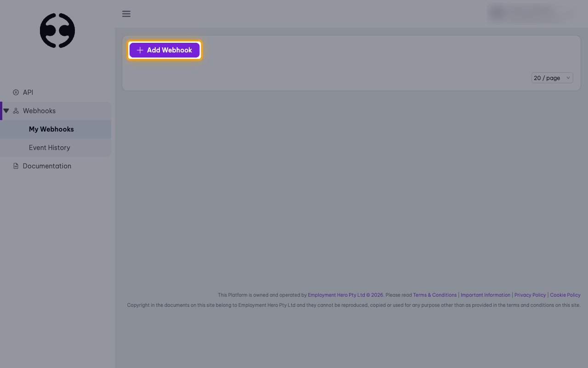588x368 pixels.
Task: Open the Cookie Policy link
Action: (565, 295)
